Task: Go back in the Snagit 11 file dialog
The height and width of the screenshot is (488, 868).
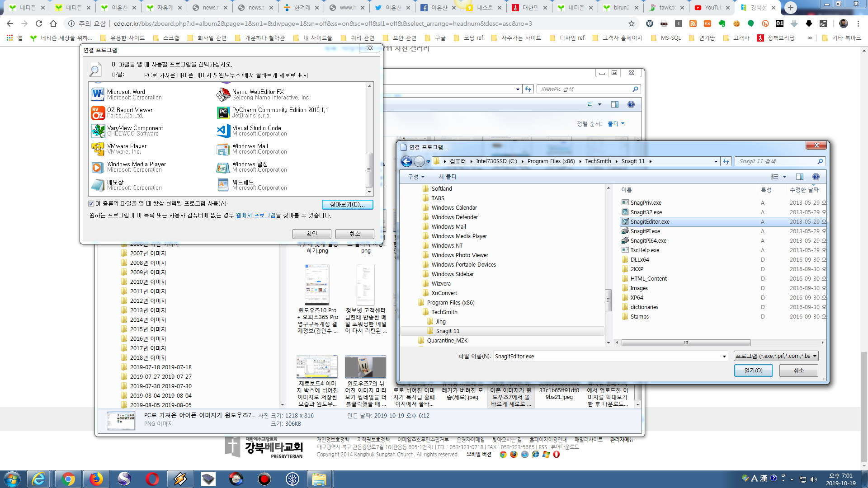Action: click(x=406, y=161)
